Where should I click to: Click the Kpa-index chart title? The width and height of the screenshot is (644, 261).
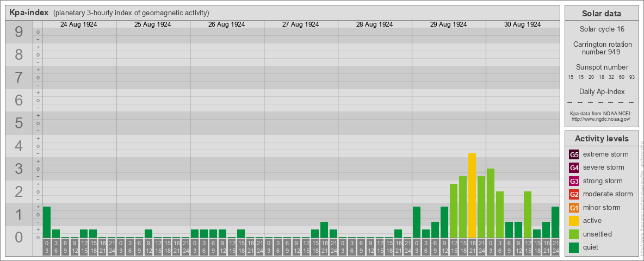tap(29, 13)
